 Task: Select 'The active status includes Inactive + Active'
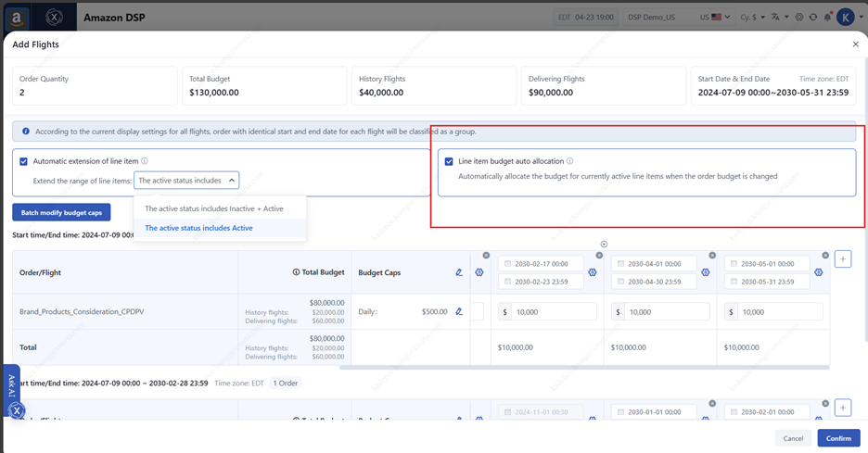(213, 208)
